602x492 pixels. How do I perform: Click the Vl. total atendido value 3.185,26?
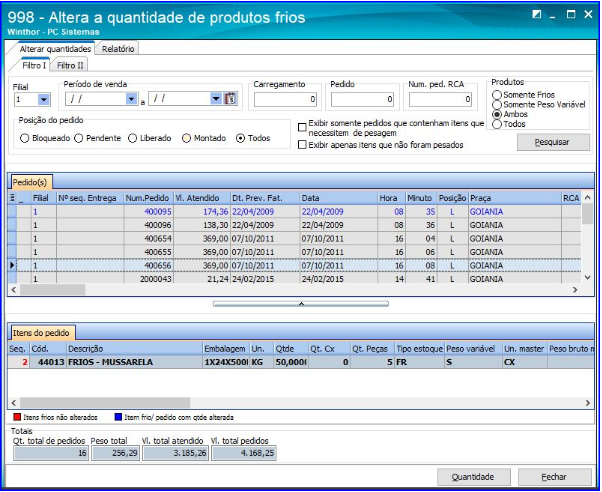175,453
